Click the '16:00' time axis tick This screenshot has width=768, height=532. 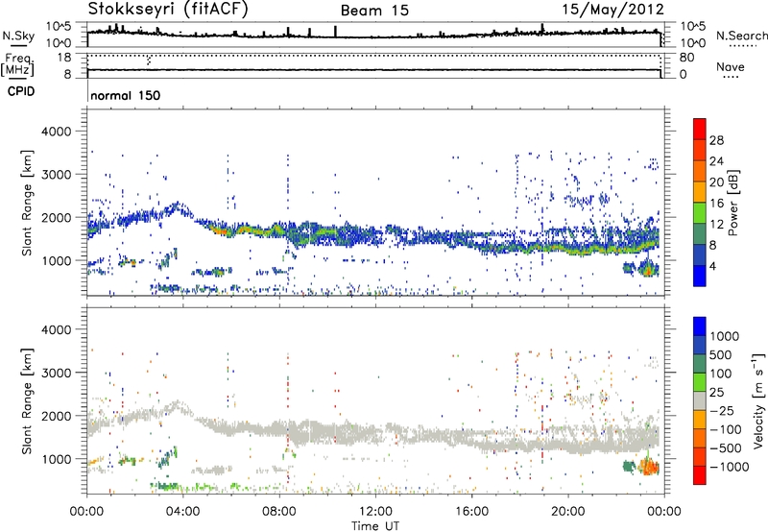point(471,512)
